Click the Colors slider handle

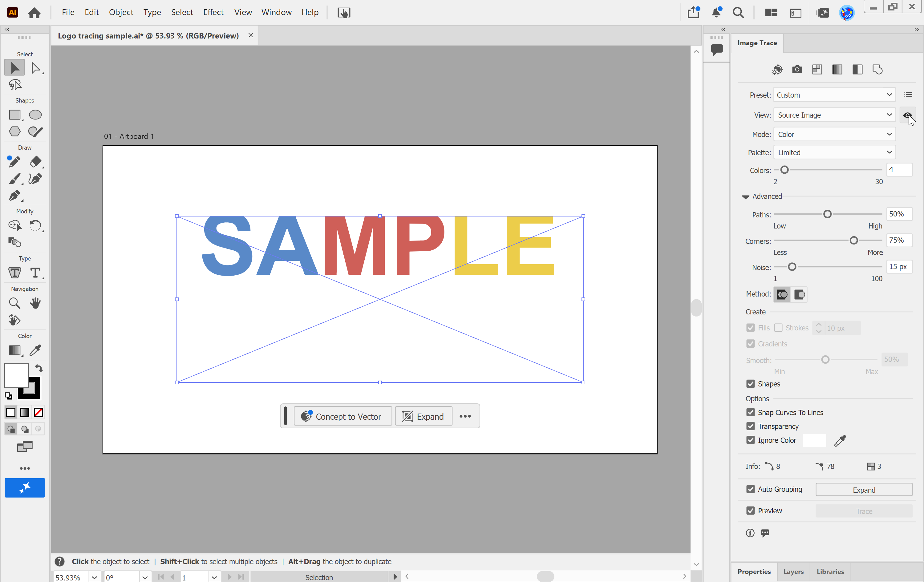784,170
